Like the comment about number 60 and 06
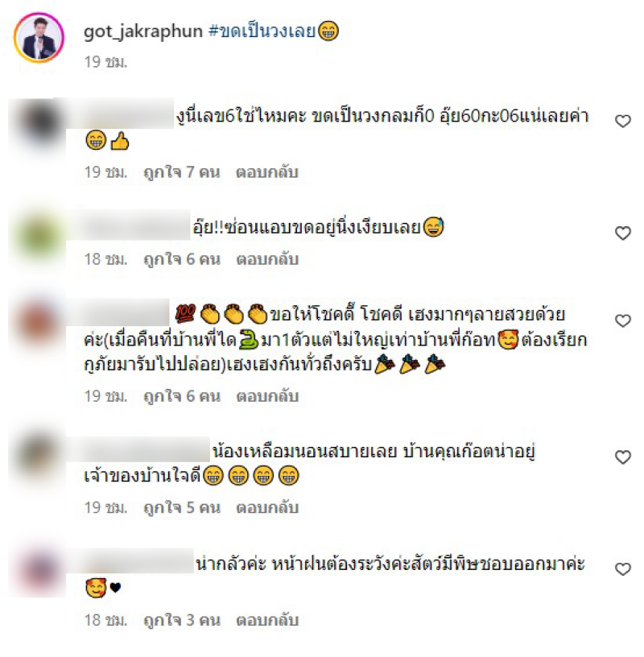 (622, 121)
